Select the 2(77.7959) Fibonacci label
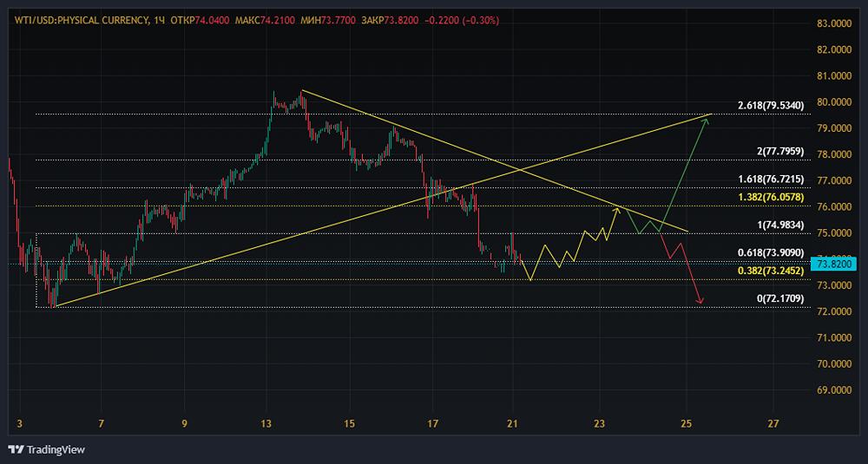 point(780,151)
